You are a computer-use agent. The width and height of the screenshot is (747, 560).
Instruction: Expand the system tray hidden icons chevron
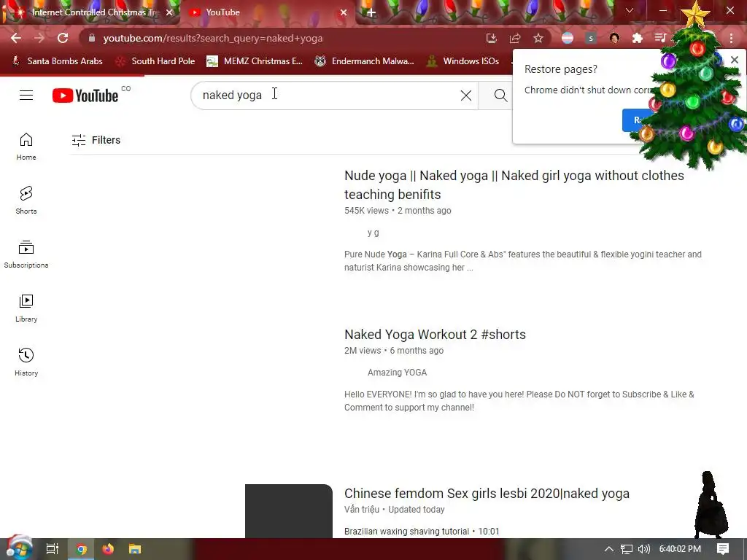pos(609,549)
